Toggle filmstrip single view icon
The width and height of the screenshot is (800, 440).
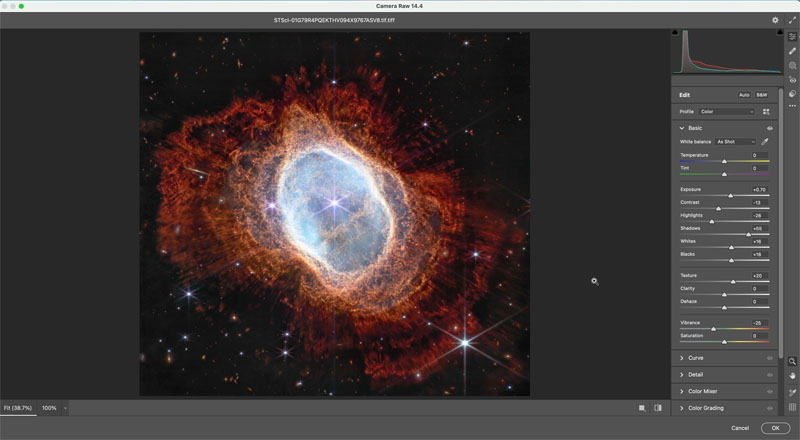coord(642,408)
